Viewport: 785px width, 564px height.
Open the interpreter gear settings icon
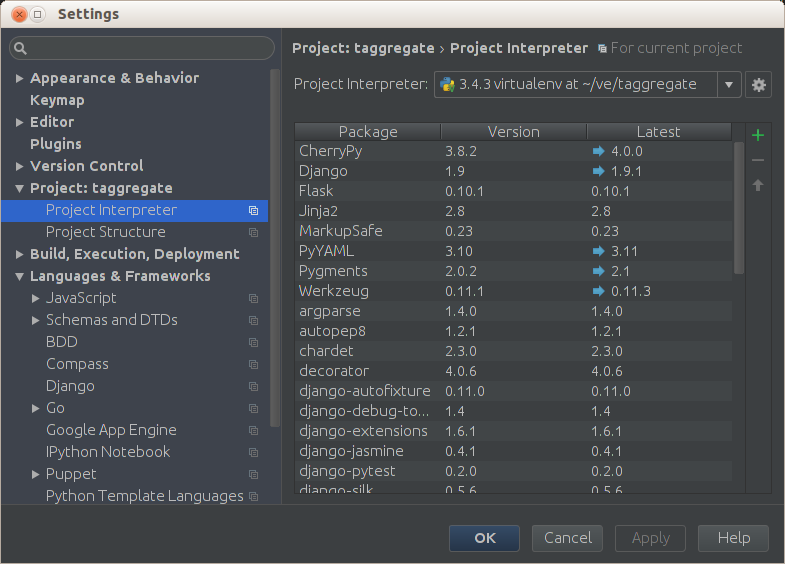click(x=759, y=85)
